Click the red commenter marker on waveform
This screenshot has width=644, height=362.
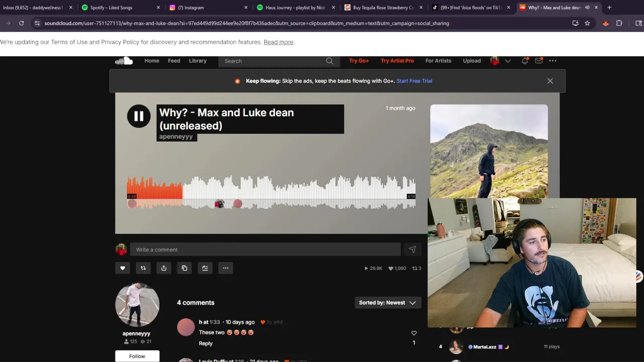click(237, 204)
